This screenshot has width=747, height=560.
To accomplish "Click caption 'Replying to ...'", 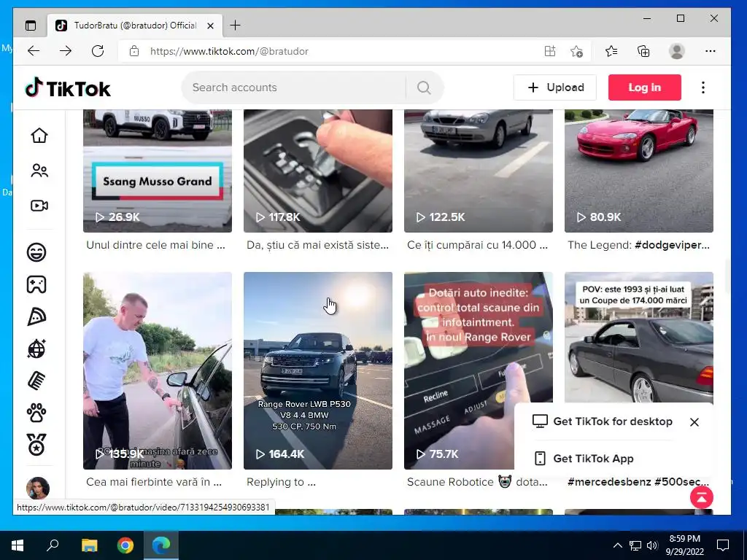I will click(x=281, y=482).
